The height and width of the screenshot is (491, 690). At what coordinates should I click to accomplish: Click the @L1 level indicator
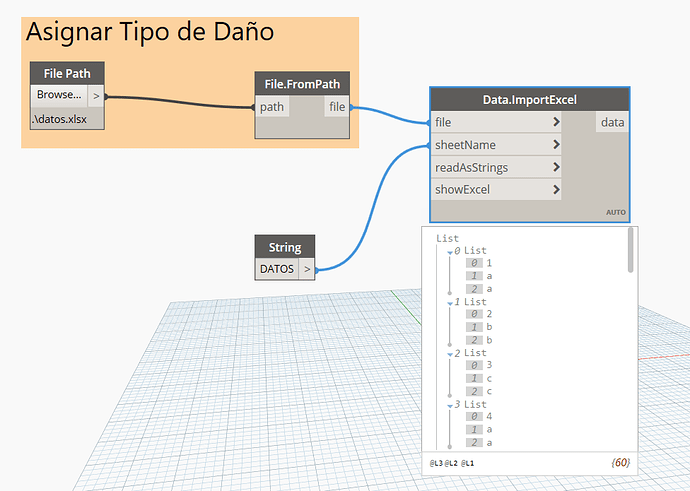coord(467,463)
